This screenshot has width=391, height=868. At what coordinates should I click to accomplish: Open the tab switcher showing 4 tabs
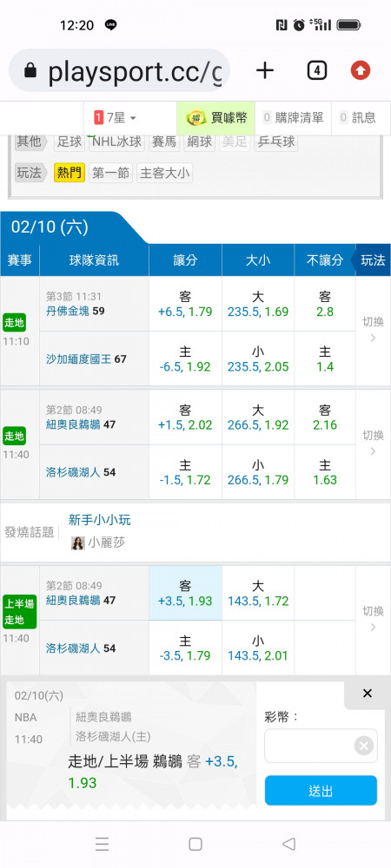316,70
